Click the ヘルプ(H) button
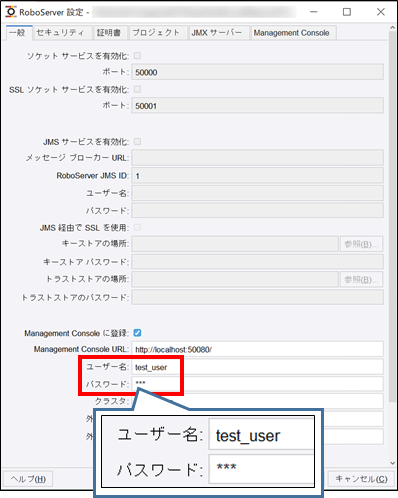 point(28,479)
